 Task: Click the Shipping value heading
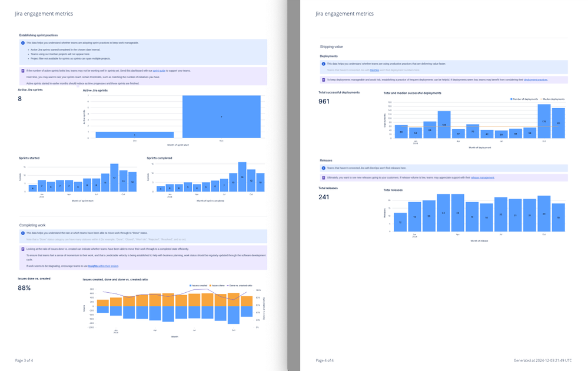tap(331, 47)
